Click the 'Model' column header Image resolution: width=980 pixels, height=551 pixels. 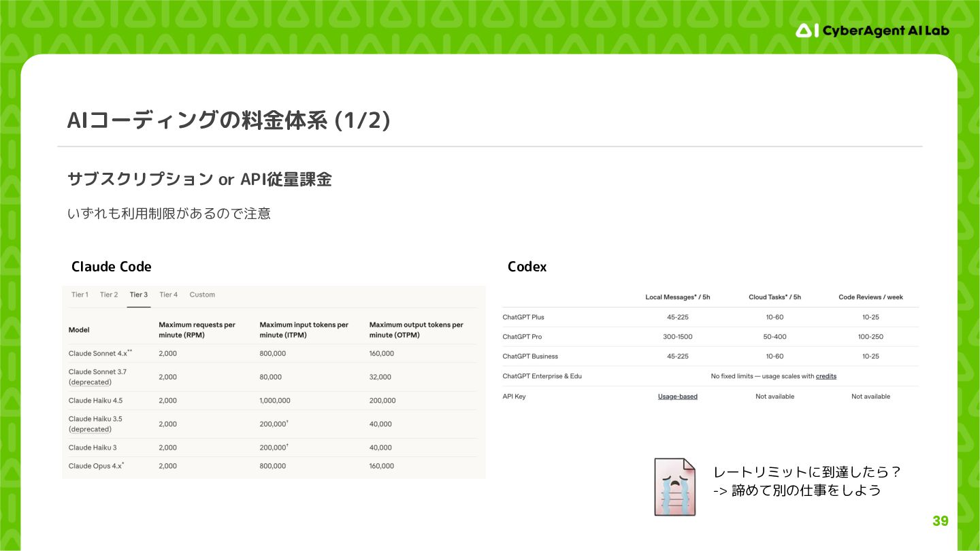[x=79, y=330]
